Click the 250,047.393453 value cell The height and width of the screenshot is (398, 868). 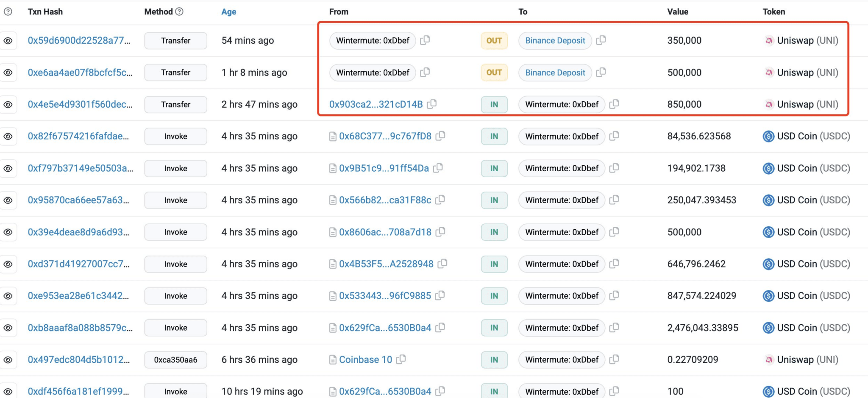point(702,200)
